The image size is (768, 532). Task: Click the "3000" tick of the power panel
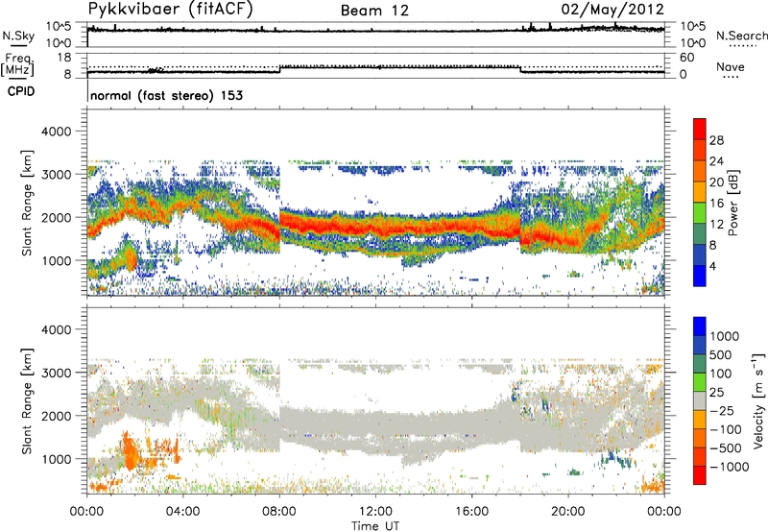coord(59,175)
